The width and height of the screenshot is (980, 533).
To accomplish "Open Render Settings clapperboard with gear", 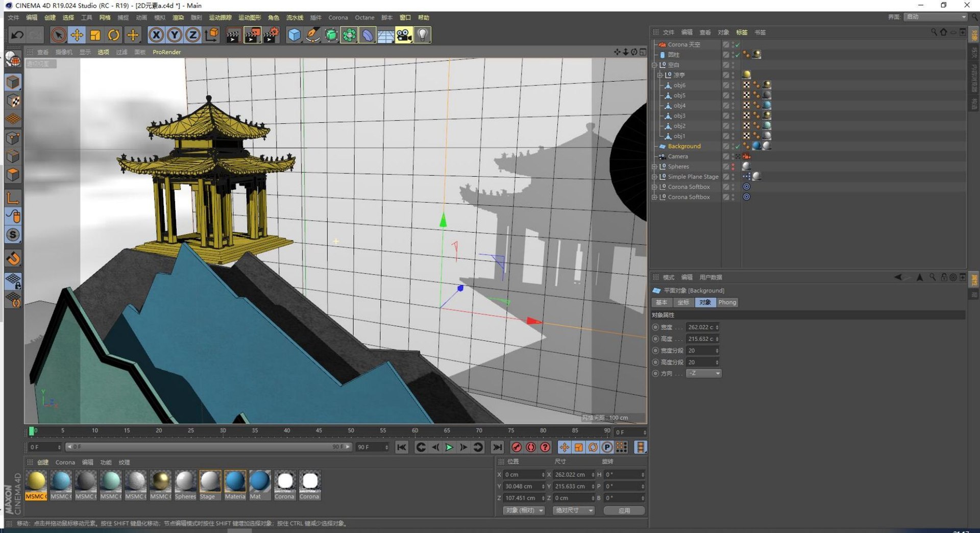I will [271, 35].
